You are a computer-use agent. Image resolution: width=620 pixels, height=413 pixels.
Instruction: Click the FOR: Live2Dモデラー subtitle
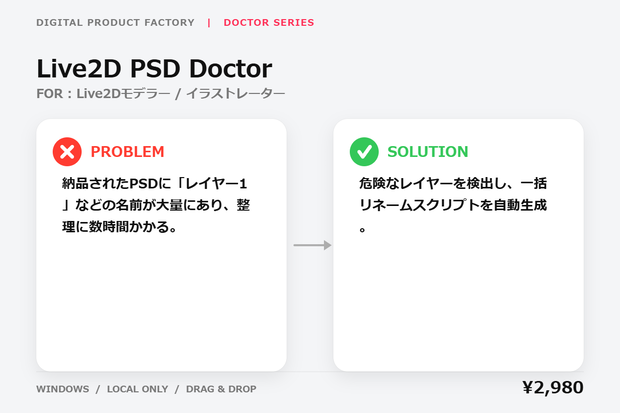pyautogui.click(x=104, y=94)
